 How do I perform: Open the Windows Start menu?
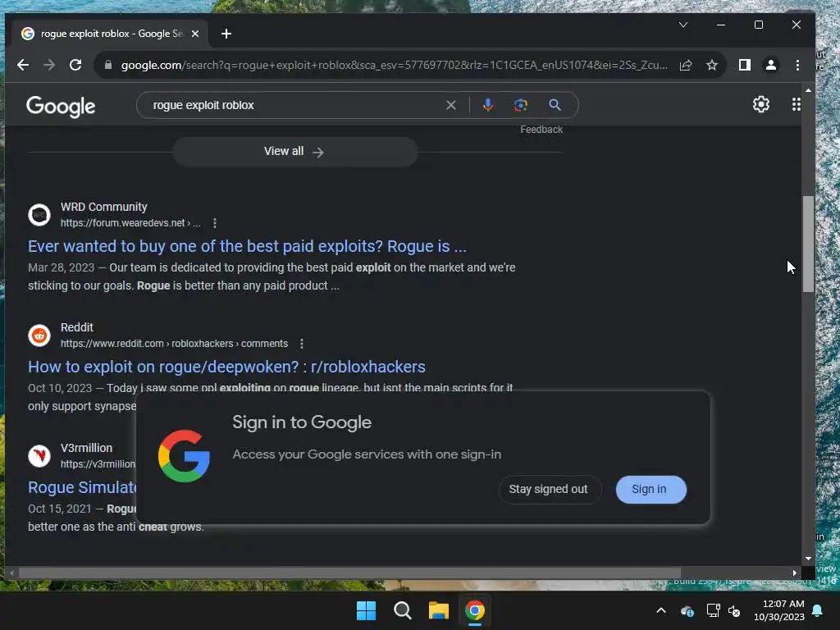tap(367, 610)
